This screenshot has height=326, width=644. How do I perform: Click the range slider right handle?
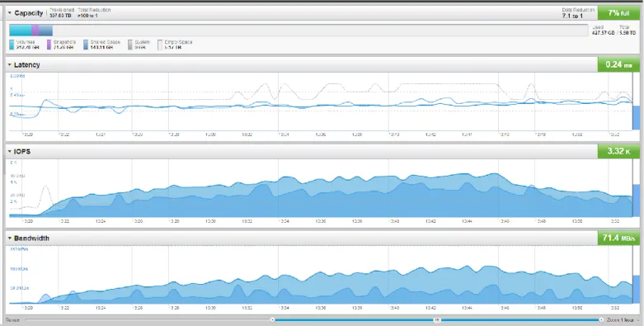coord(601,319)
